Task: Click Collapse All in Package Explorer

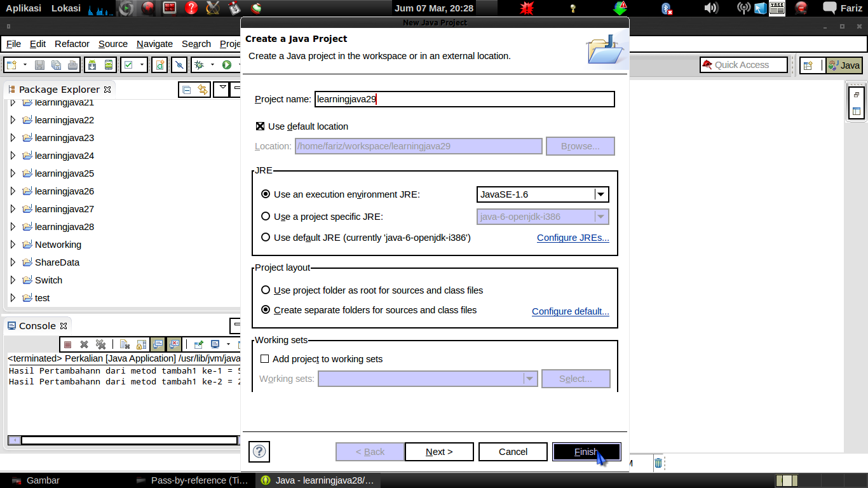Action: coord(187,90)
